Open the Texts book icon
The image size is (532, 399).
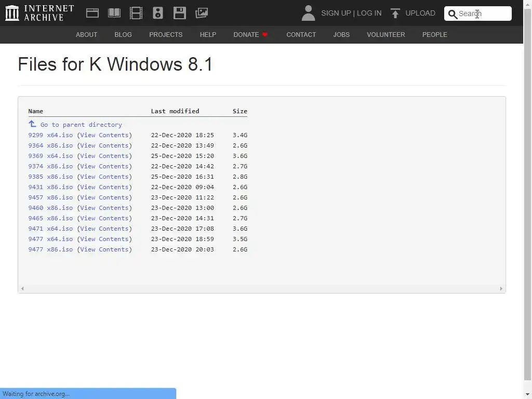tap(114, 13)
